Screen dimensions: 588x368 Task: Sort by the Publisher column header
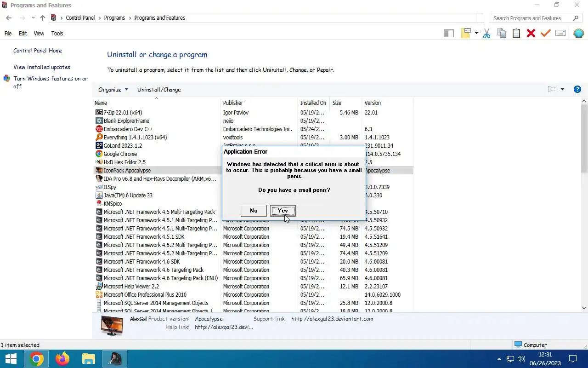click(x=259, y=103)
